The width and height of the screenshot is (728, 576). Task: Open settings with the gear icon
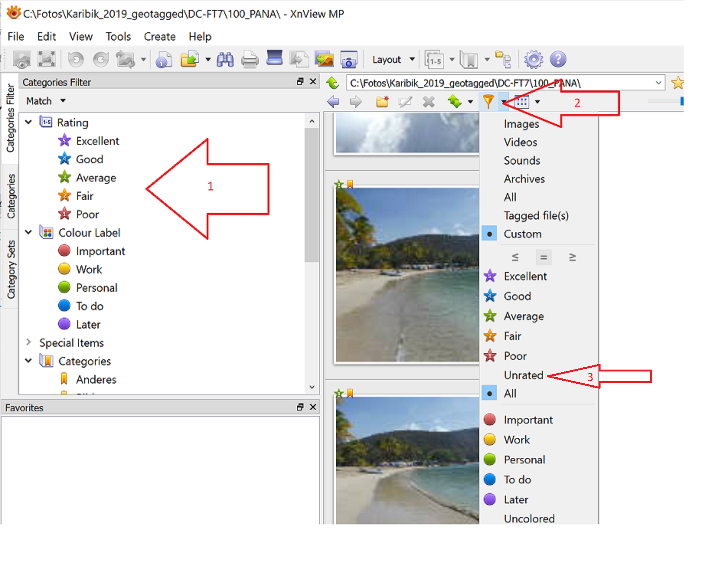pos(533,59)
